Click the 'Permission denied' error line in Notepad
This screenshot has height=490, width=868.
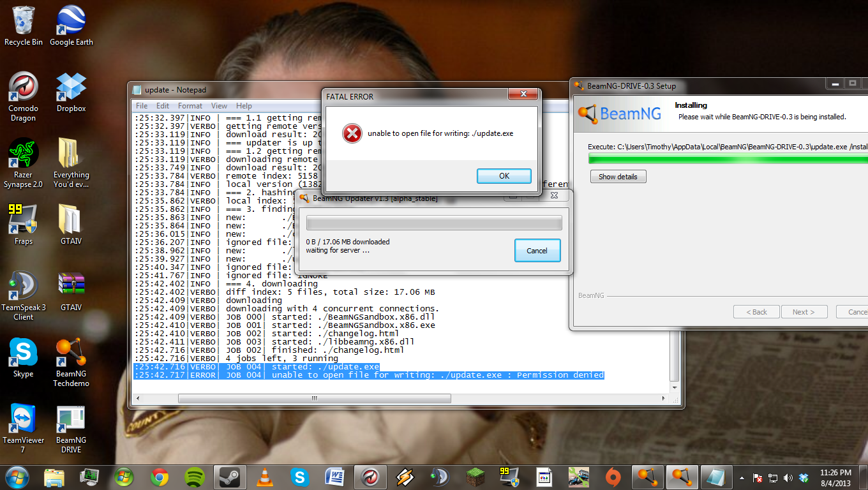click(x=369, y=375)
